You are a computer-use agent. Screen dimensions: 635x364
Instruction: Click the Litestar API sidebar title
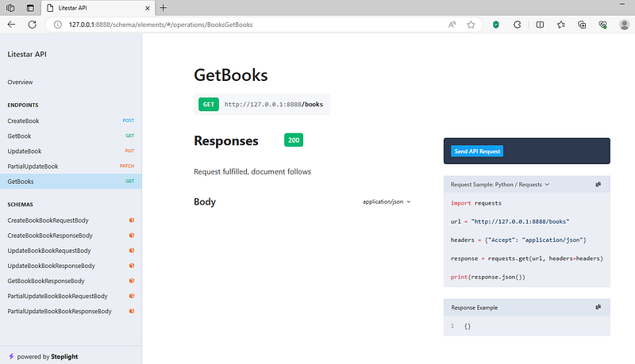[27, 54]
